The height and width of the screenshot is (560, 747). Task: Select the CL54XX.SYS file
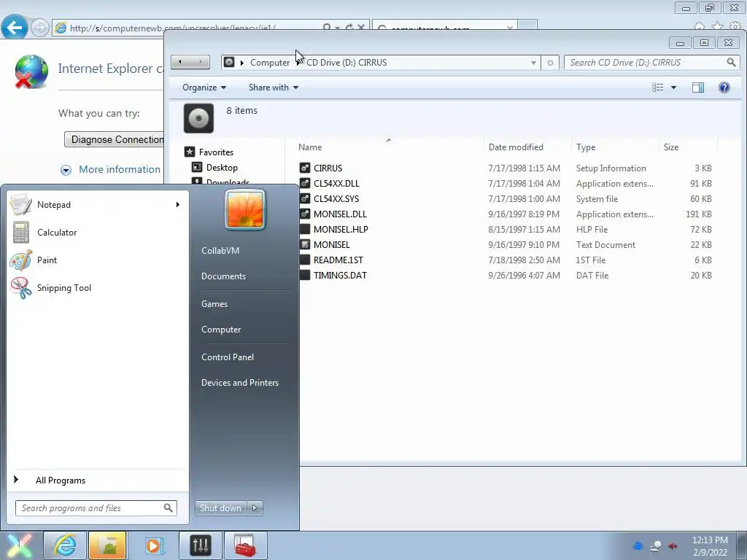pyautogui.click(x=336, y=198)
